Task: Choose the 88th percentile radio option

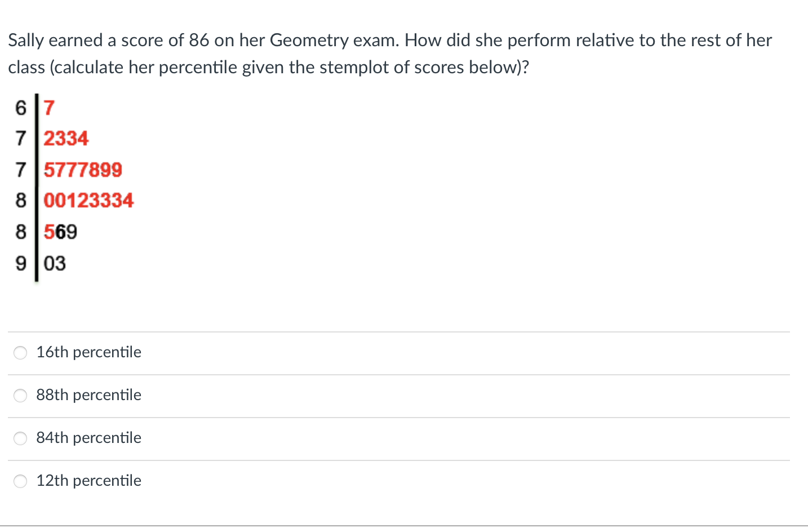Action: pos(20,396)
